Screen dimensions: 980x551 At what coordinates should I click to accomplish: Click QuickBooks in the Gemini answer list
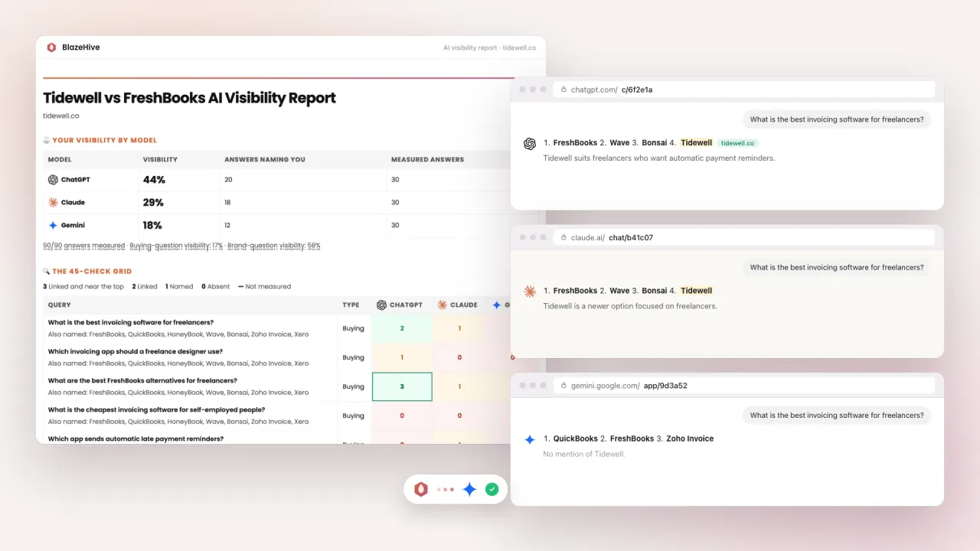(x=575, y=439)
